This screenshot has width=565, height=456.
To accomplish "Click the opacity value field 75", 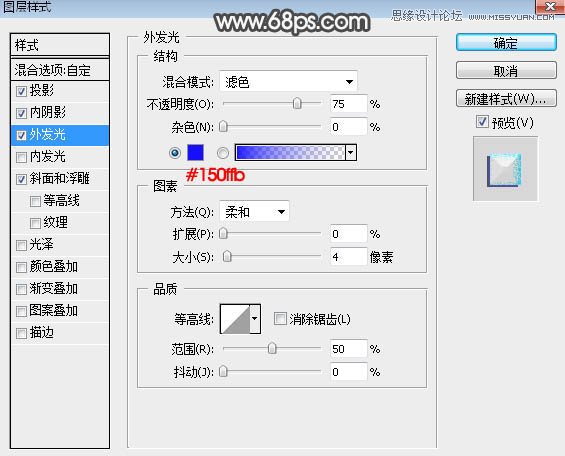I will [348, 104].
